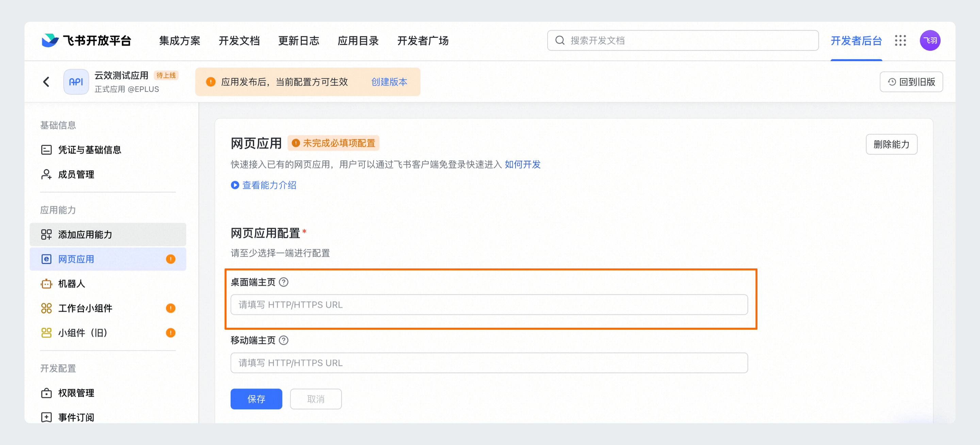
Task: Focus the 搜索开发文档 search field
Action: point(683,40)
